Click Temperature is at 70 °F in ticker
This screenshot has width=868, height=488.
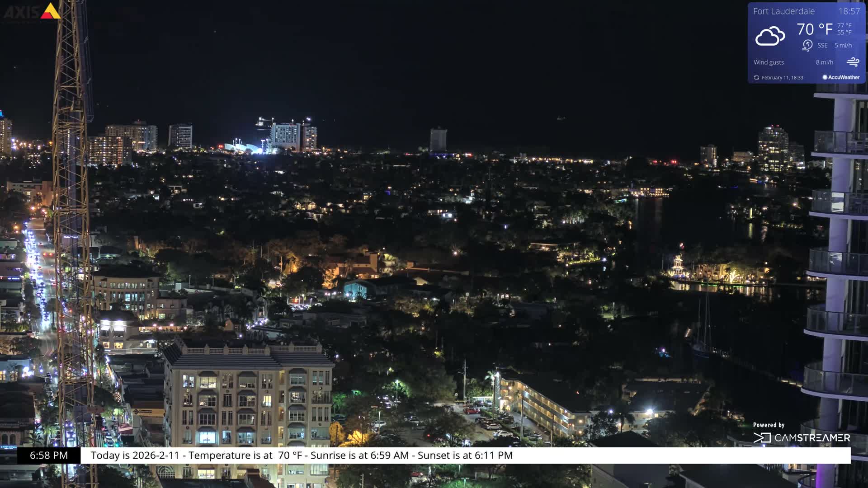(245, 455)
